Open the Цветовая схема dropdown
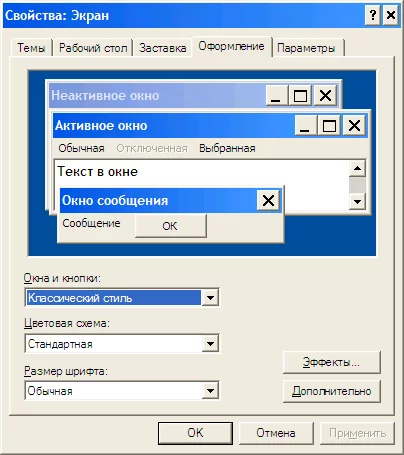The image size is (404, 455). click(210, 344)
